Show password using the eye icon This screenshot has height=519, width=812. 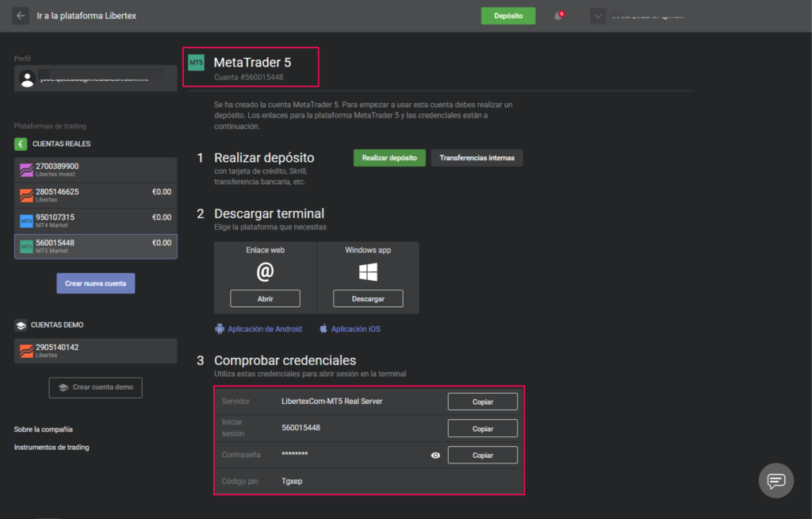[x=435, y=456]
